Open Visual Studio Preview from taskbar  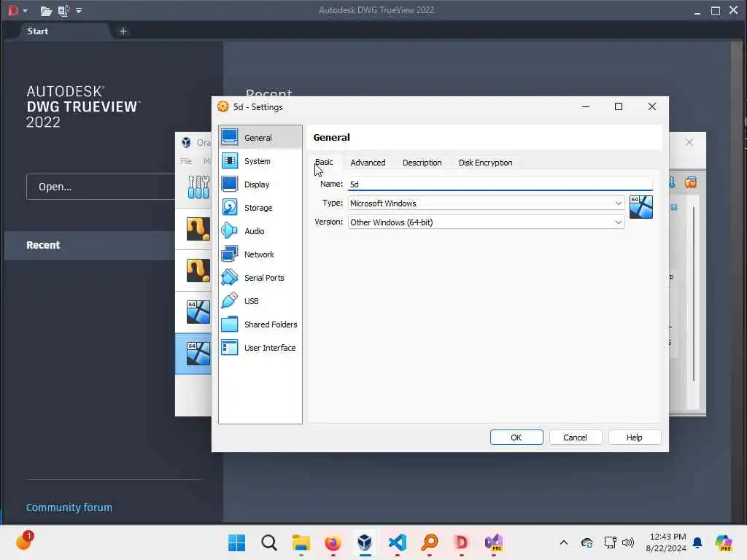(494, 542)
